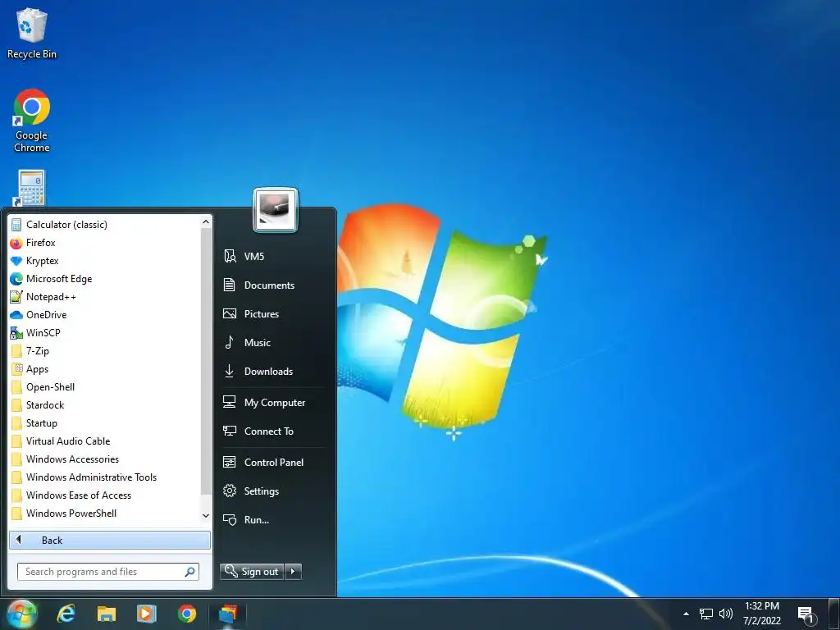This screenshot has width=840, height=630.
Task: Click the programs list scroll-down arrow
Action: tap(206, 515)
